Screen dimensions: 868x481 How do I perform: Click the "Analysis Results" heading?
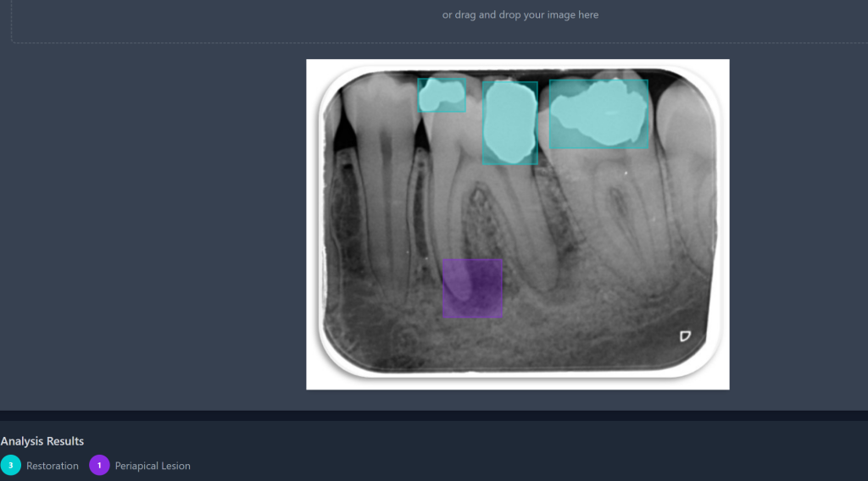tap(42, 441)
